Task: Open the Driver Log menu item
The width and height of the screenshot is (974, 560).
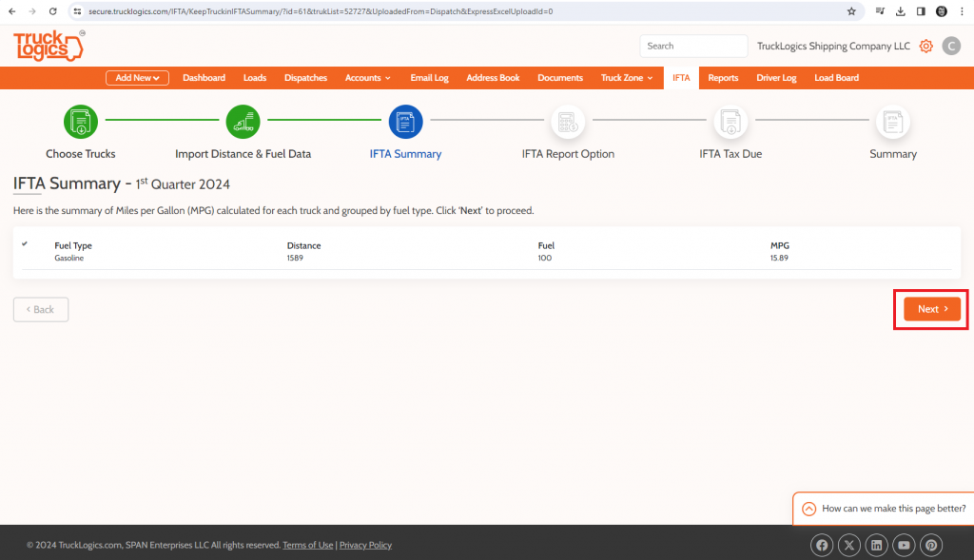Action: coord(776,78)
